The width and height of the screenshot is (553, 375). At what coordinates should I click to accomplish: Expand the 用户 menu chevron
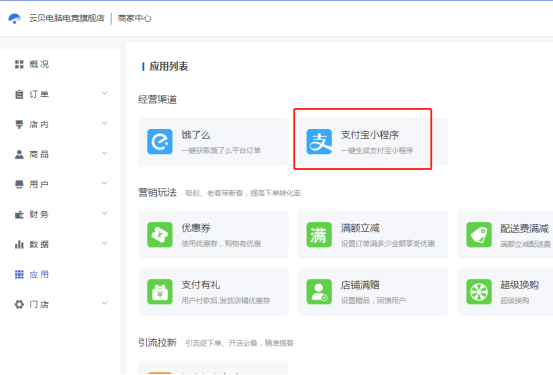pos(105,183)
